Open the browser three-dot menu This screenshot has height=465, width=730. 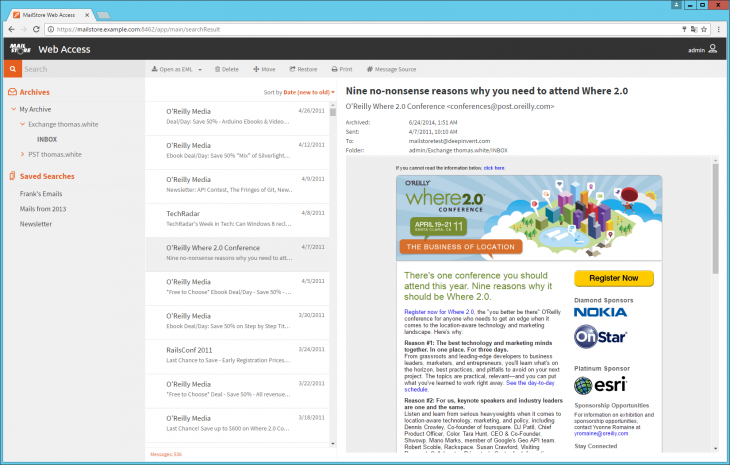719,29
